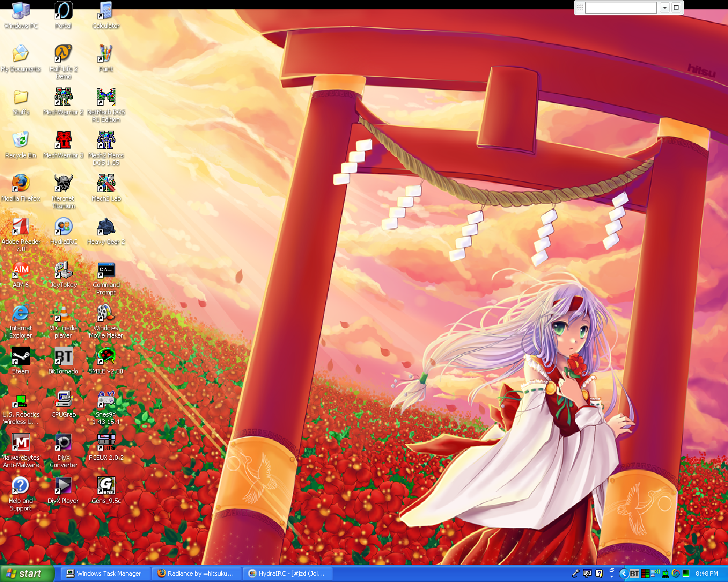Open the Portal game shortcut
Image resolution: width=728 pixels, height=582 pixels.
64,15
